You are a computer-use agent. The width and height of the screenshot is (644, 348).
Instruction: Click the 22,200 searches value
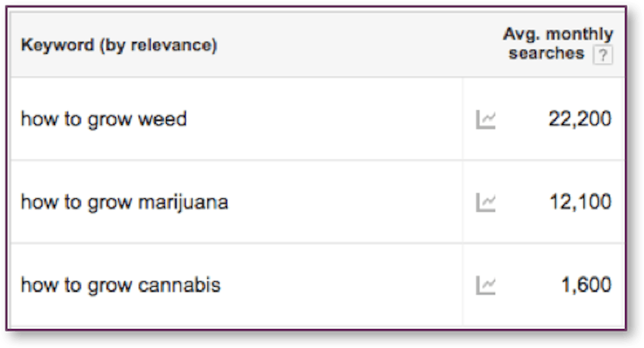pyautogui.click(x=579, y=119)
